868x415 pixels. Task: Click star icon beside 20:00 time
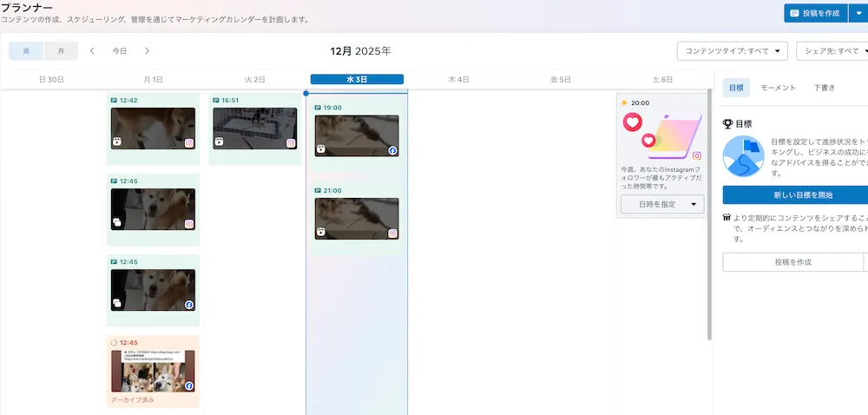624,103
